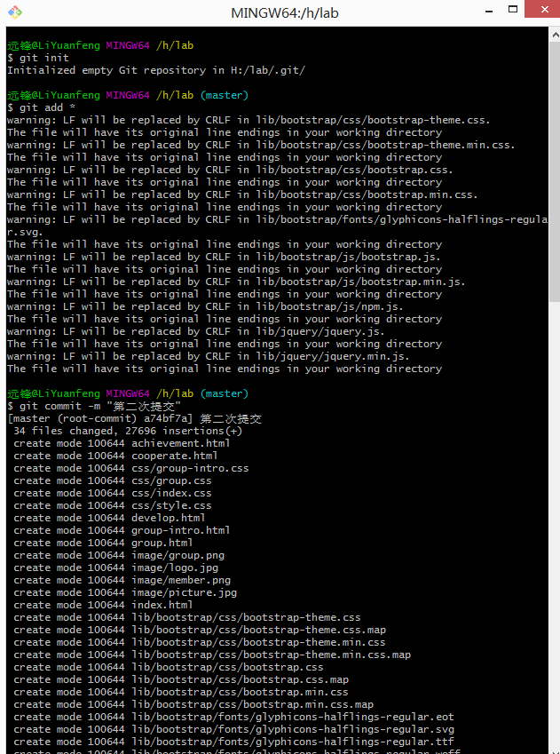This screenshot has height=754, width=560.
Task: Click the develop.html line
Action: [x=109, y=518]
